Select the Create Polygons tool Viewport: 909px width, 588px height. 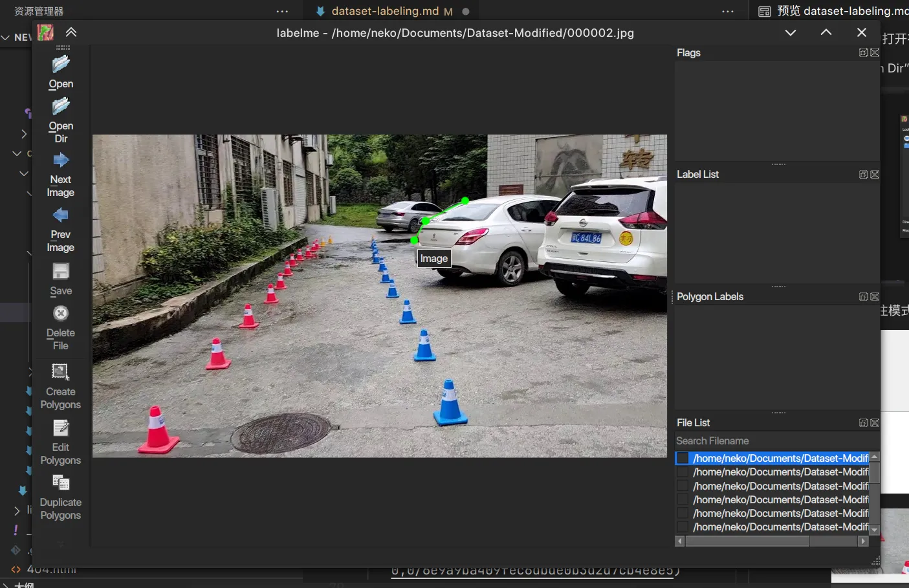coord(61,372)
